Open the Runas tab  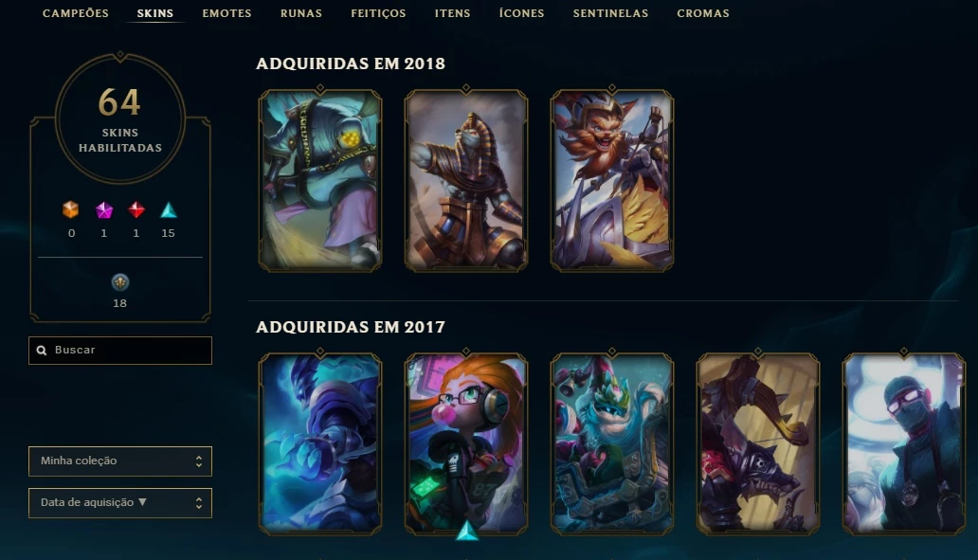click(301, 13)
